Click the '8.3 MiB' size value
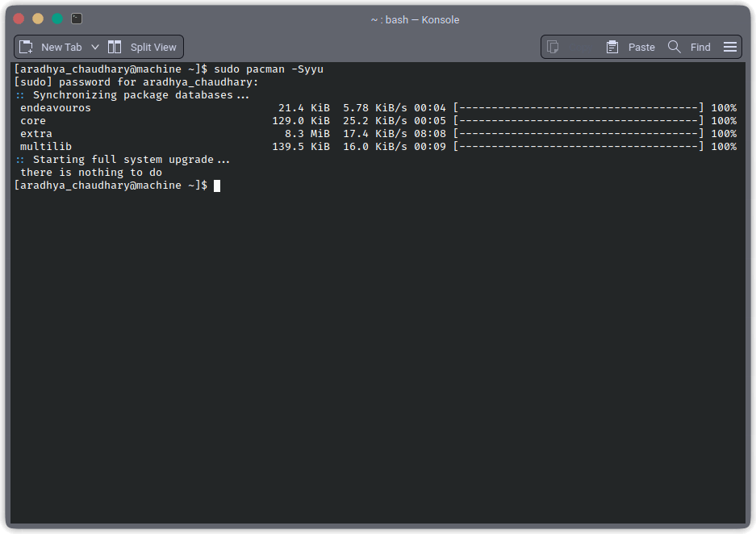Screen dimensions: 756x534 pyautogui.click(x=307, y=134)
